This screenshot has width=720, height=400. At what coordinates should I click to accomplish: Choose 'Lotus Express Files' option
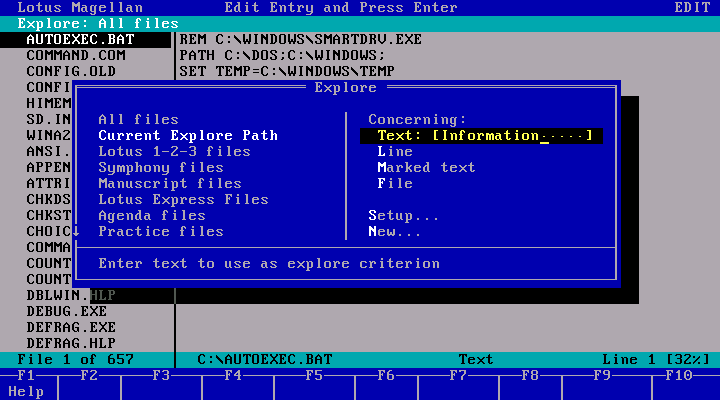click(183, 200)
